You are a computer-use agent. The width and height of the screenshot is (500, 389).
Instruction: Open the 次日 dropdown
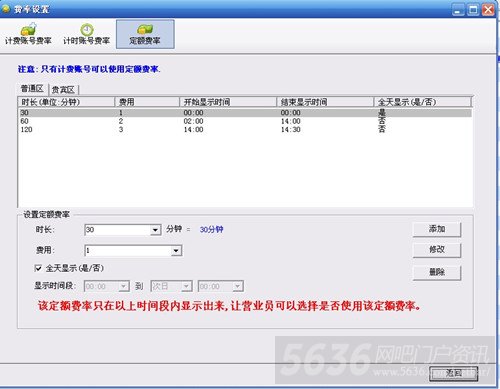tap(172, 286)
